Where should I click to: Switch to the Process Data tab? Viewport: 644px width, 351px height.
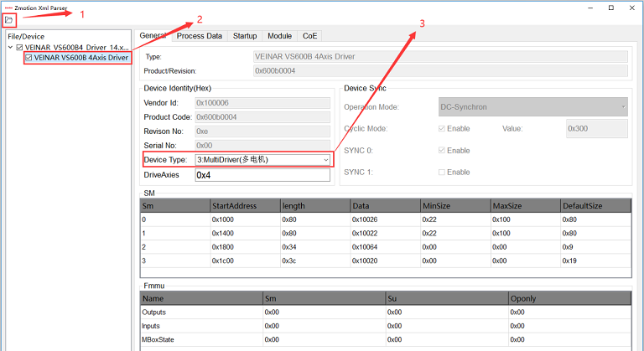(x=200, y=36)
